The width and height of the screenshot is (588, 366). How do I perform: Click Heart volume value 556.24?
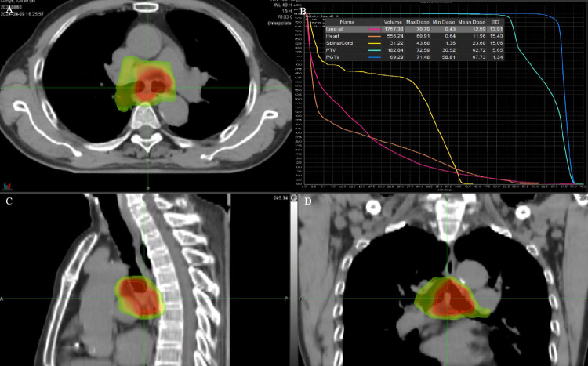coord(396,36)
